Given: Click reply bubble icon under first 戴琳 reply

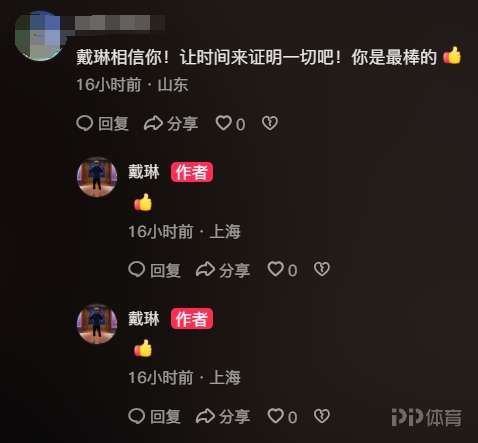Looking at the screenshot, I should coord(137,270).
